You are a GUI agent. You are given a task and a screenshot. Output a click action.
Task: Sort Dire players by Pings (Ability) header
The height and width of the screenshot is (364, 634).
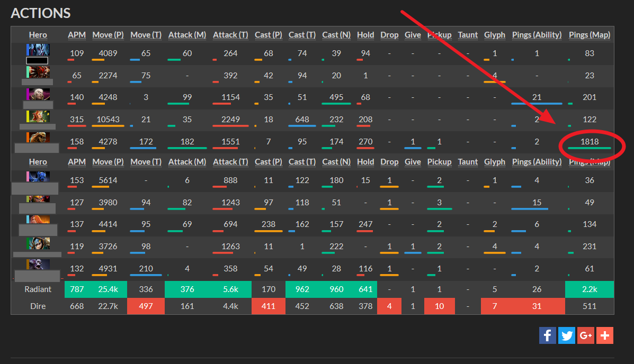(537, 162)
